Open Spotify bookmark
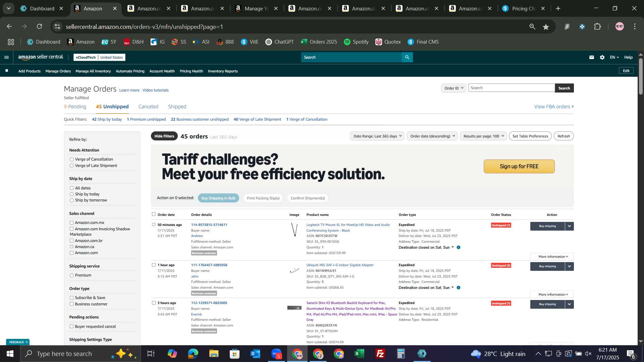The height and width of the screenshot is (362, 644). 356,42
